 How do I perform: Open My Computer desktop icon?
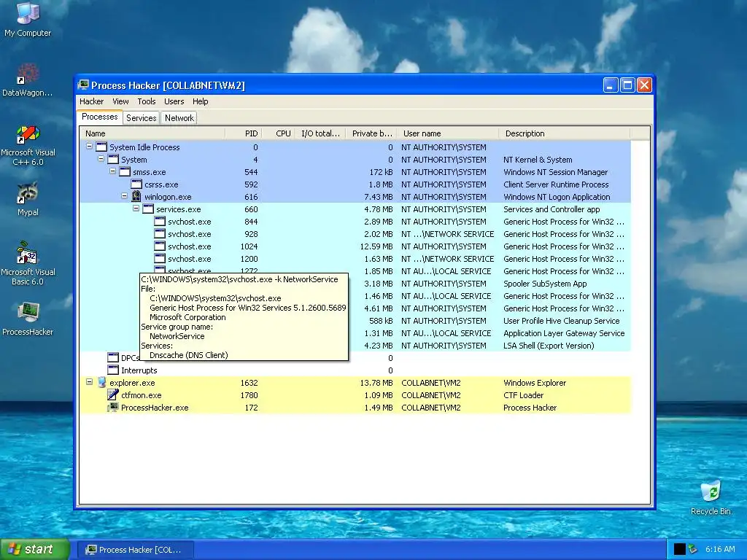(28, 19)
